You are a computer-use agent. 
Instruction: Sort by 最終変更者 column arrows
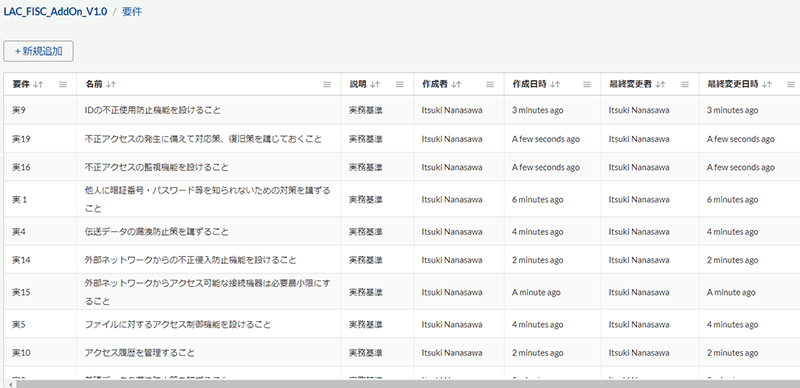pyautogui.click(x=660, y=85)
